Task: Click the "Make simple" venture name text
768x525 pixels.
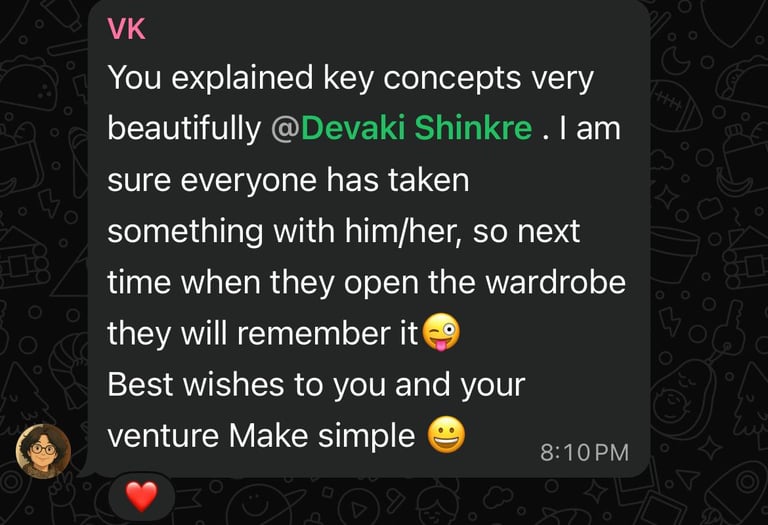Action: coord(322,435)
